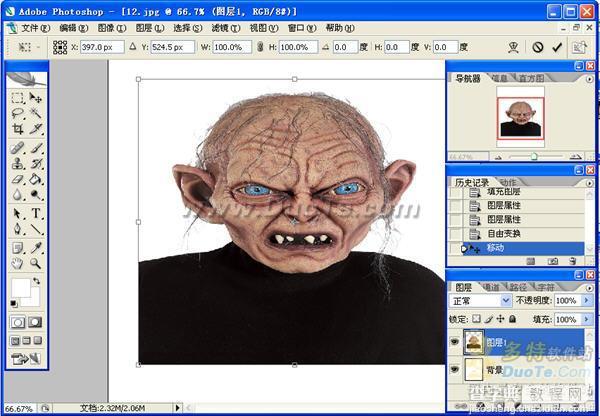Select the Pen tool
Screen dimensions: 600x416
pos(17,229)
